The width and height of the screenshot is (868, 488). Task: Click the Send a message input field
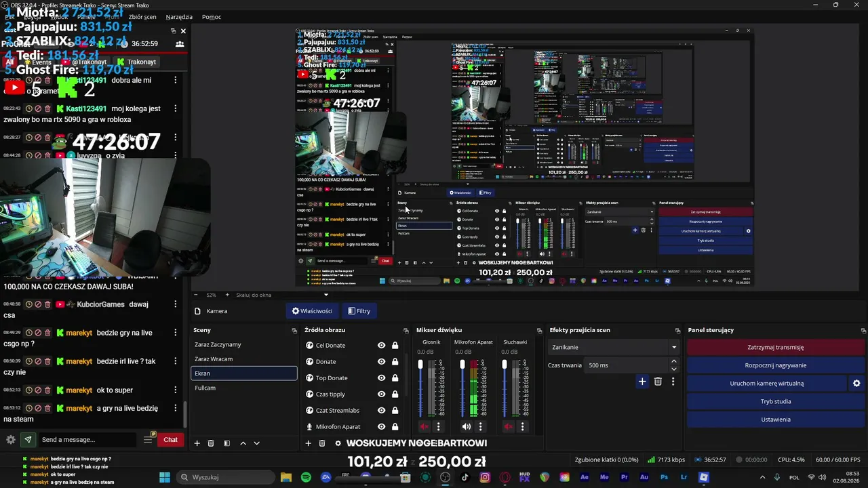(87, 440)
